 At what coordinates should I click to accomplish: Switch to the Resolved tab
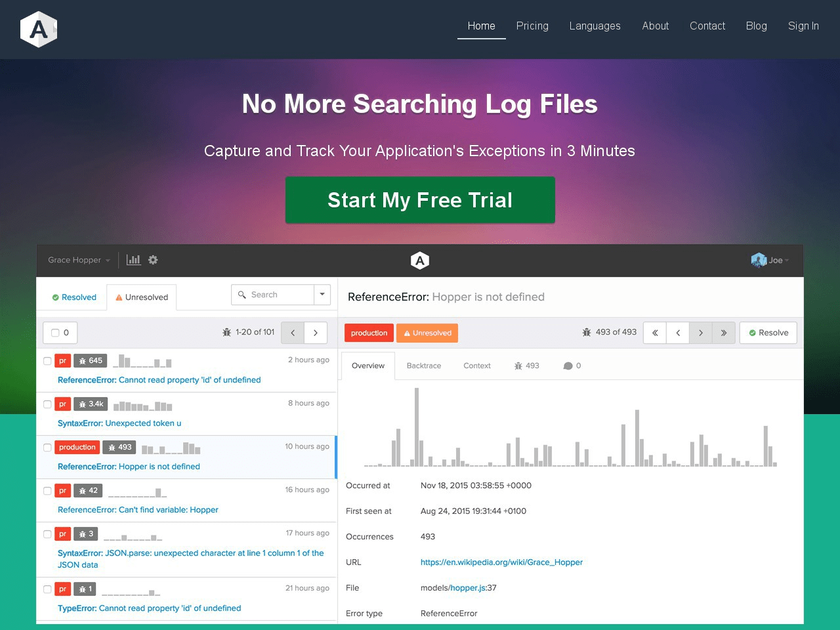[74, 297]
